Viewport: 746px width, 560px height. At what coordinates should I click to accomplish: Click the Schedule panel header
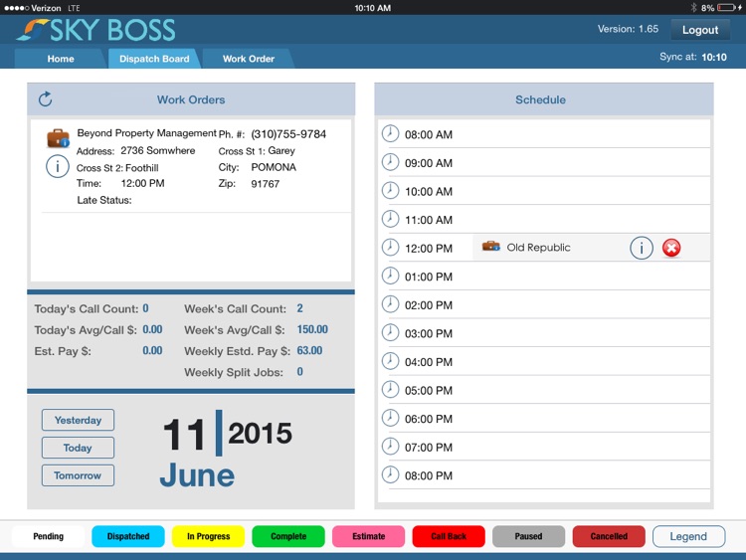click(544, 99)
